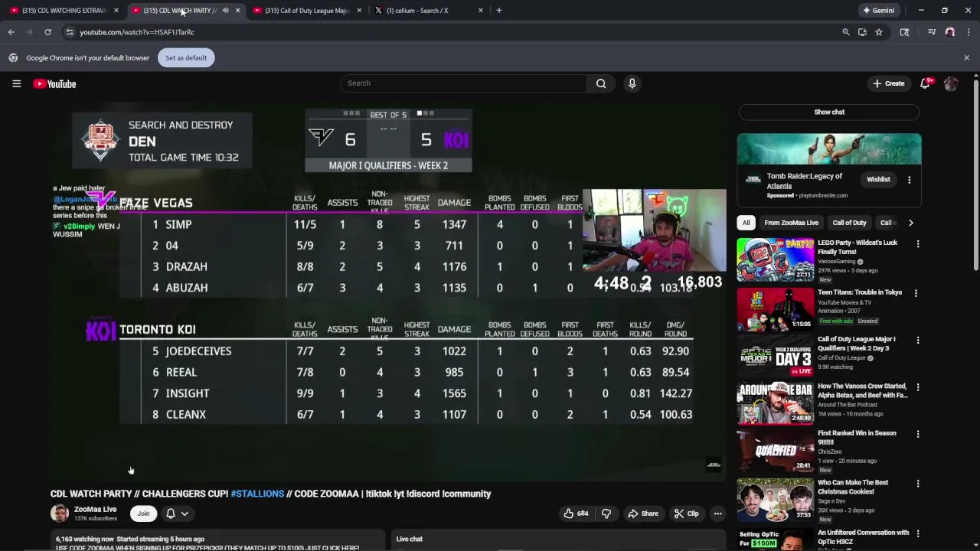980x551 pixels.
Task: Clip the video
Action: click(686, 514)
